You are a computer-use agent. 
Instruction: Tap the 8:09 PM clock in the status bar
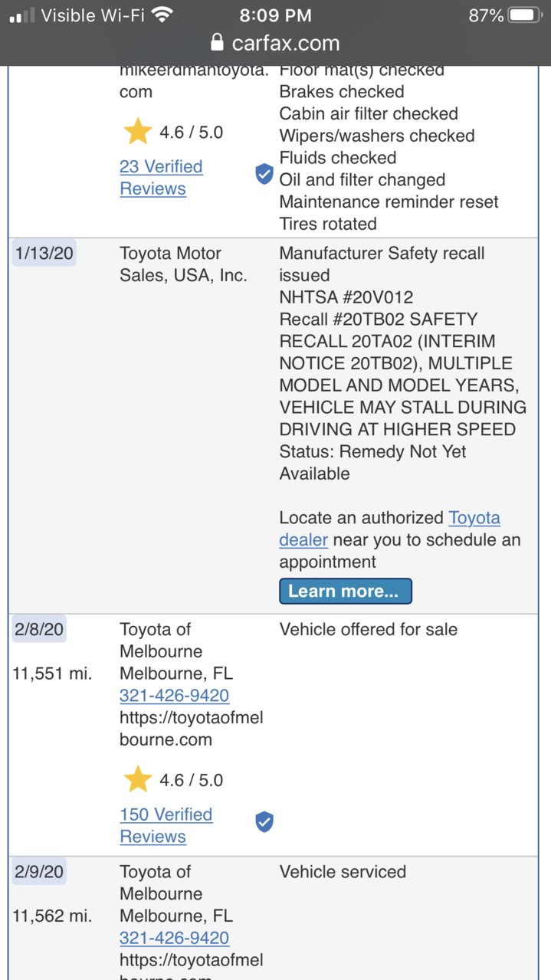coord(275,15)
